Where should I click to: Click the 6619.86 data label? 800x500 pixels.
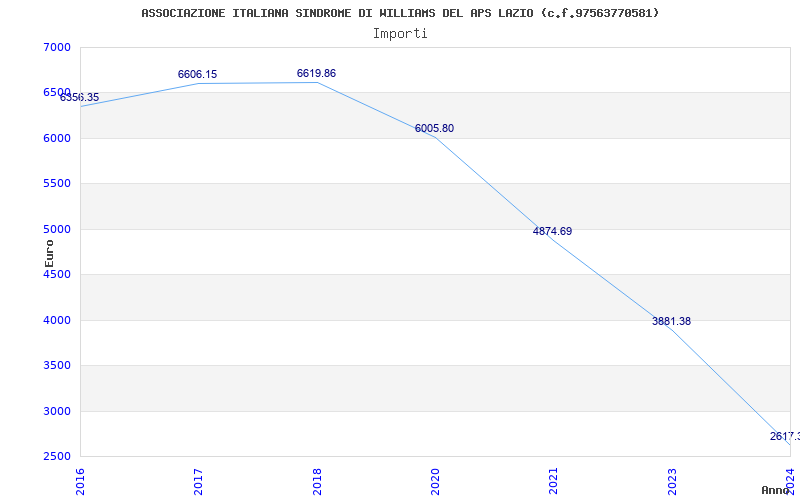pos(316,73)
